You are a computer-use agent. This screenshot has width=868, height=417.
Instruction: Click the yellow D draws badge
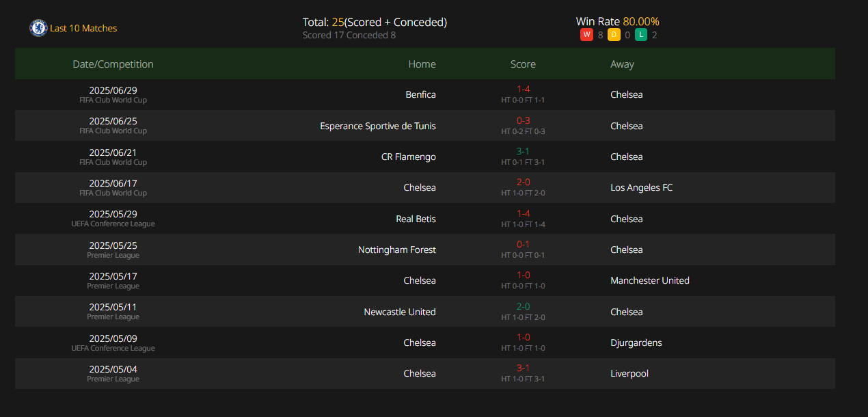click(x=614, y=35)
